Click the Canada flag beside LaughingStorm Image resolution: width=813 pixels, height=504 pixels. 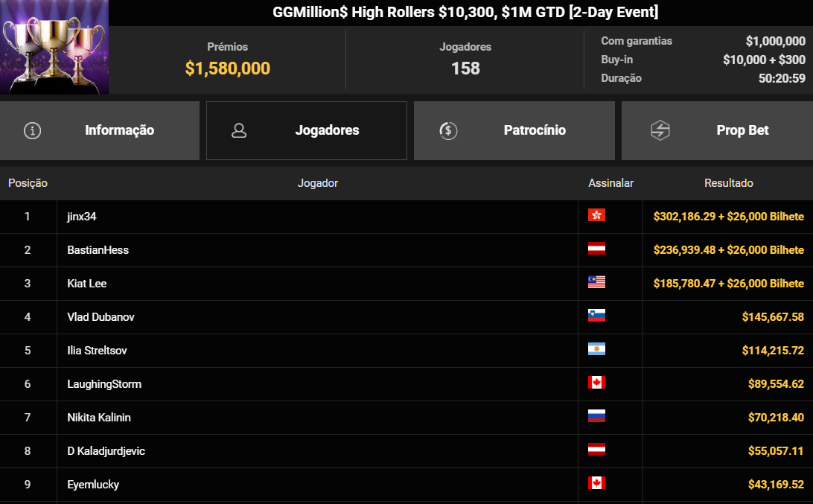596,383
